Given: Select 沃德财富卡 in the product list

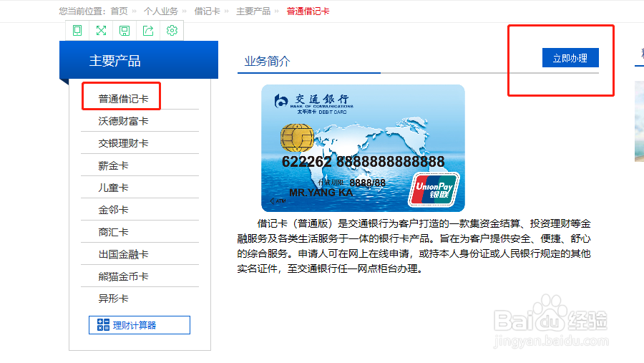Looking at the screenshot, I should pos(123,121).
